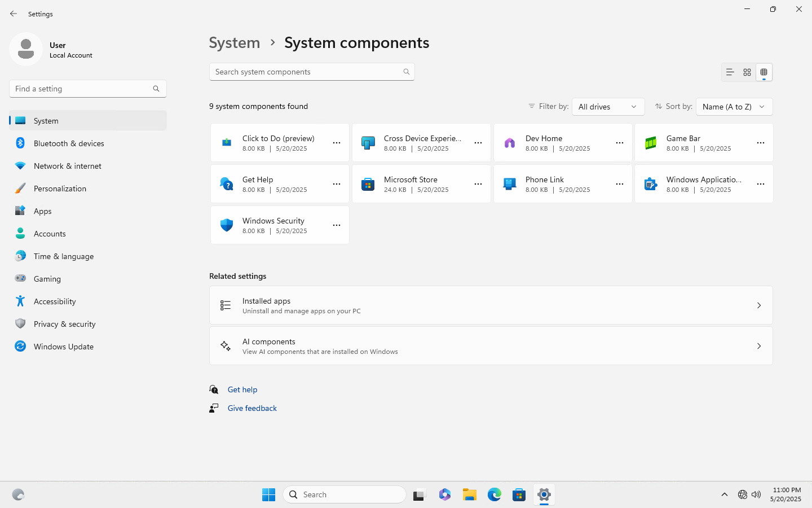This screenshot has width=812, height=508.
Task: Click the Dev Home app icon
Action: (x=510, y=143)
